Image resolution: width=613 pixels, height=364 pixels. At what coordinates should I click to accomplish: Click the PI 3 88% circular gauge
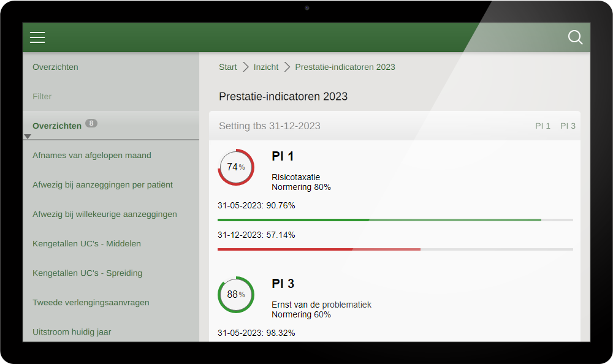point(236,295)
